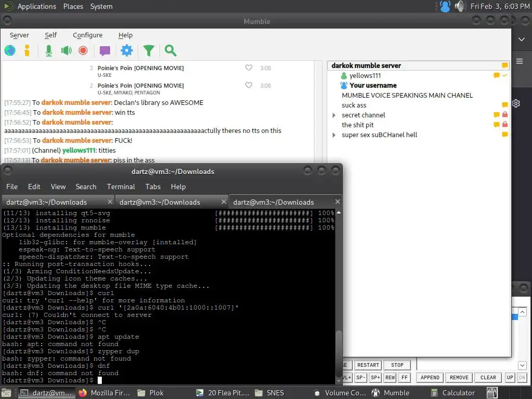
Task: Click the SP- speed button
Action: click(x=361, y=377)
